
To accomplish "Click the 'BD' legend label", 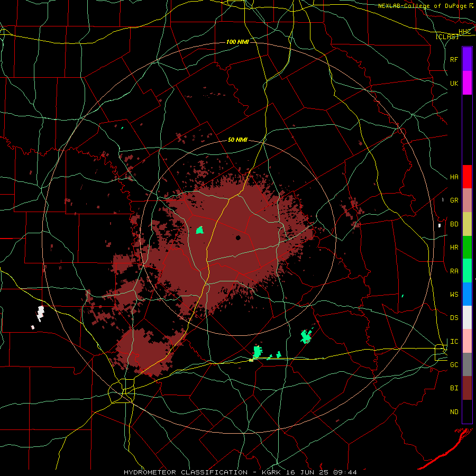I will click(x=454, y=224).
